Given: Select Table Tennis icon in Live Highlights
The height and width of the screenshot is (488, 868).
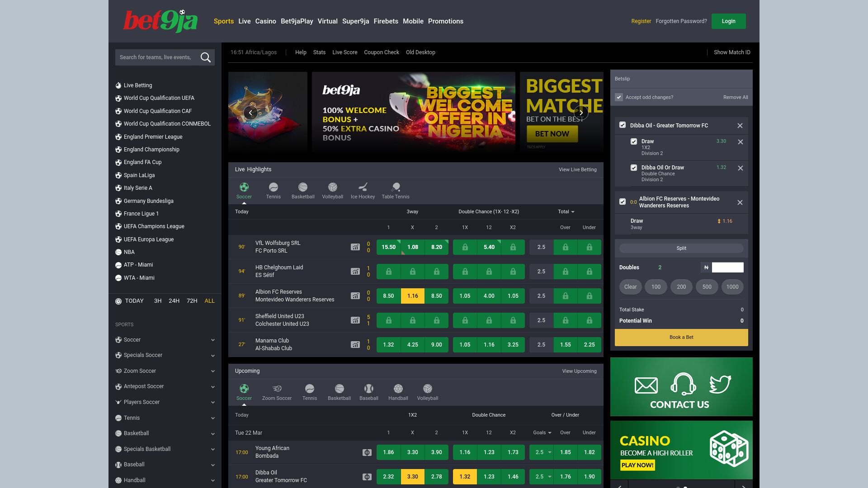Looking at the screenshot, I should point(396,187).
